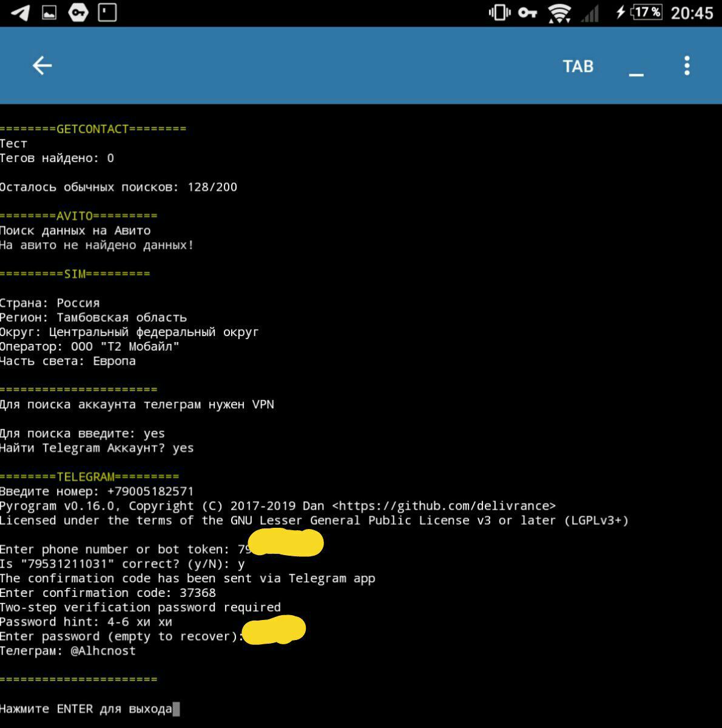722x728 pixels.
Task: Tap the cellular signal icon
Action: (x=589, y=13)
